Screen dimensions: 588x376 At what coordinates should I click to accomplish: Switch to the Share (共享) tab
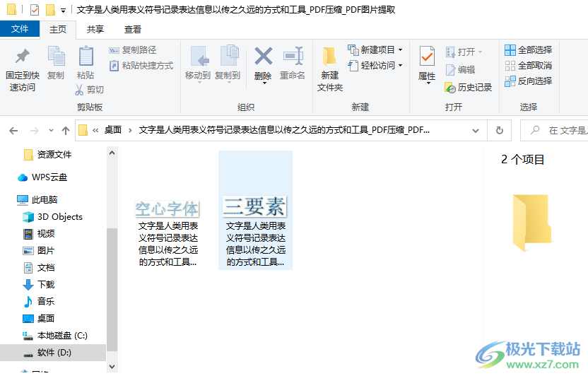point(95,29)
